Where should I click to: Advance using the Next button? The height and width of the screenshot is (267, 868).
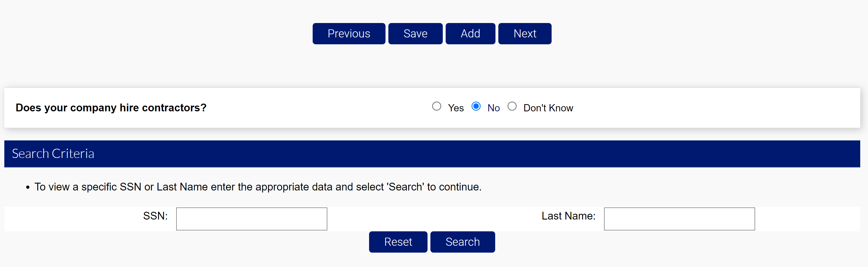(x=525, y=33)
